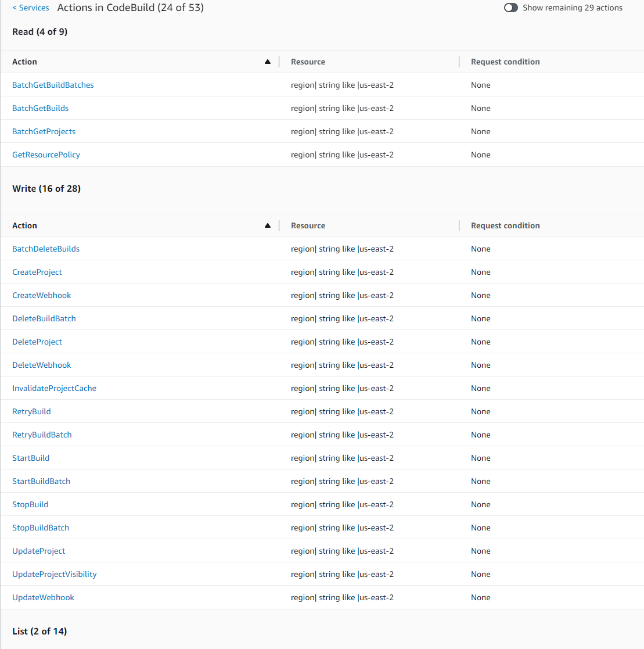Go back to the Services list
Viewport: 644px width, 649px height.
coord(30,8)
